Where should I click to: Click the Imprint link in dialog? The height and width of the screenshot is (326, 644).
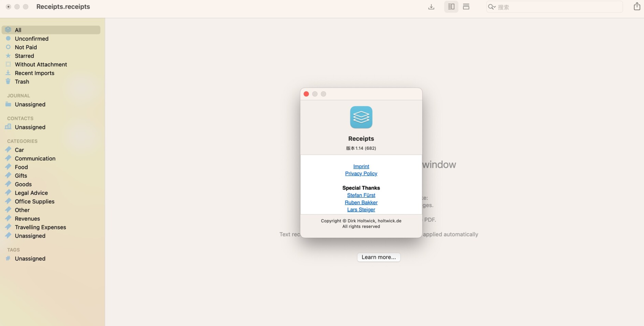361,166
